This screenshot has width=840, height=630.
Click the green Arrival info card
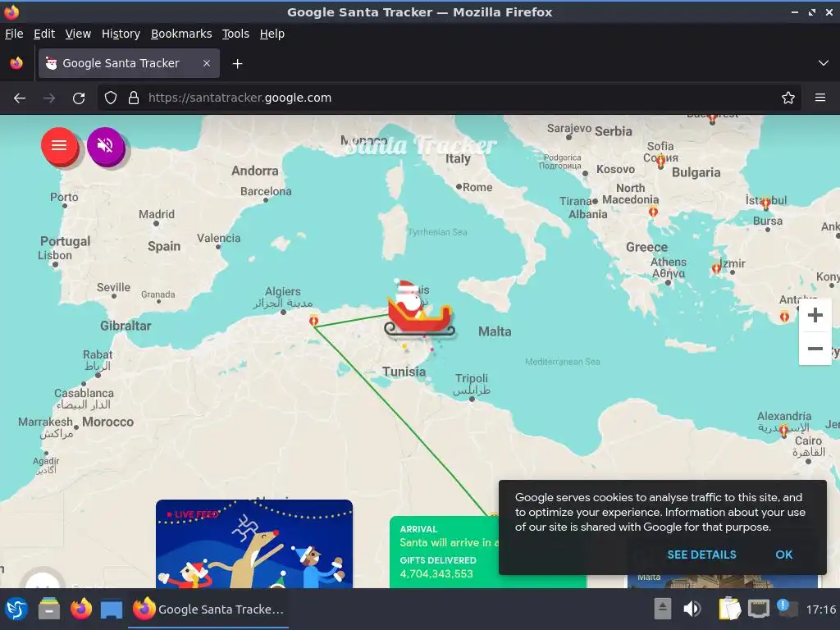click(444, 552)
